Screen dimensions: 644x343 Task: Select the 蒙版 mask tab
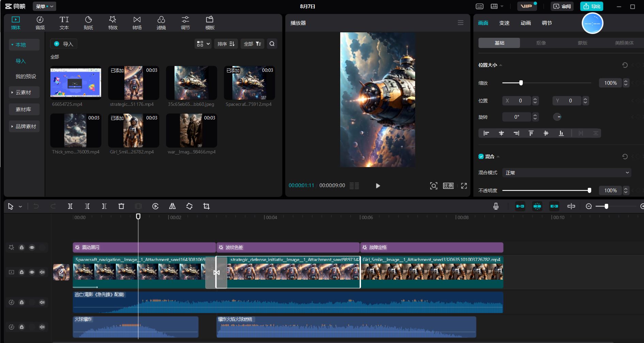582,43
